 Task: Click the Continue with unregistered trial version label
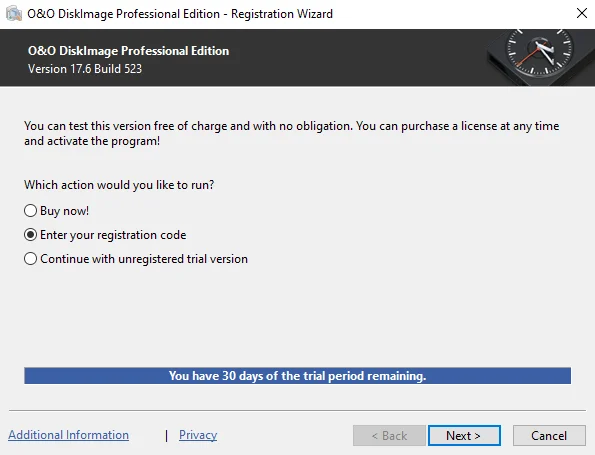pyautogui.click(x=144, y=259)
